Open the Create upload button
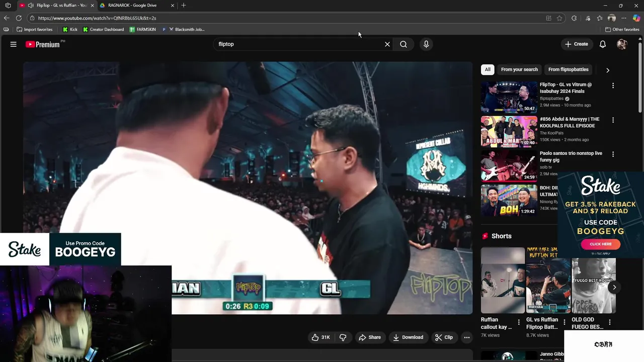Image resolution: width=644 pixels, height=362 pixels. coord(576,44)
